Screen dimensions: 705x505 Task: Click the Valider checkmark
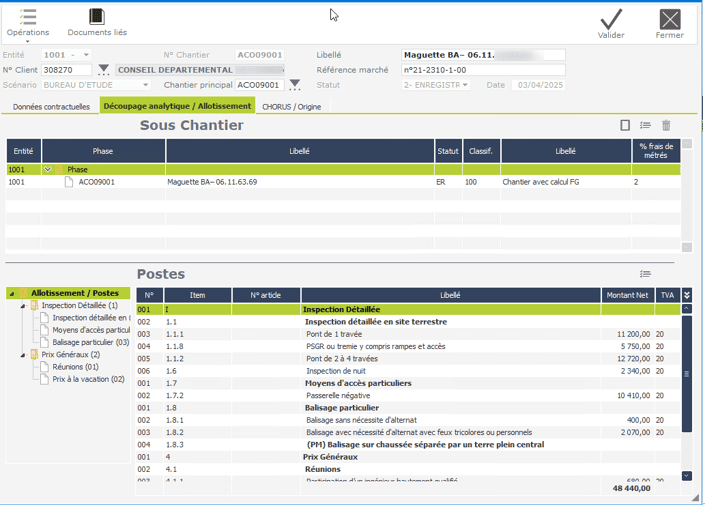pyautogui.click(x=610, y=19)
